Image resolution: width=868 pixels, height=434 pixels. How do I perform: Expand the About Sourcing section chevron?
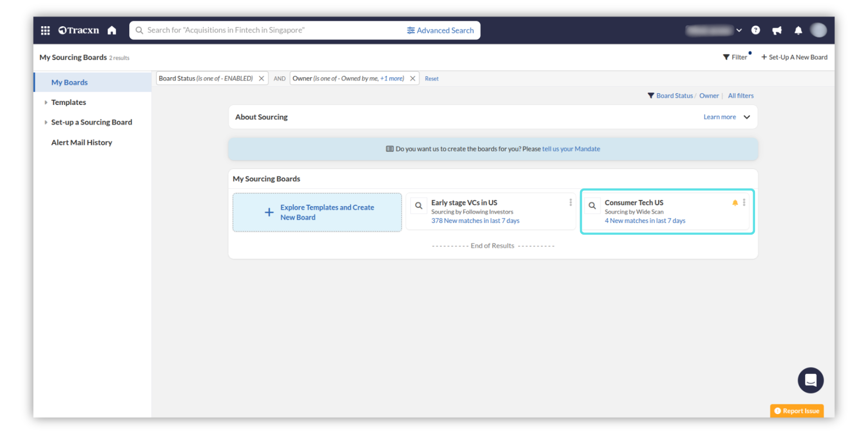coord(747,117)
